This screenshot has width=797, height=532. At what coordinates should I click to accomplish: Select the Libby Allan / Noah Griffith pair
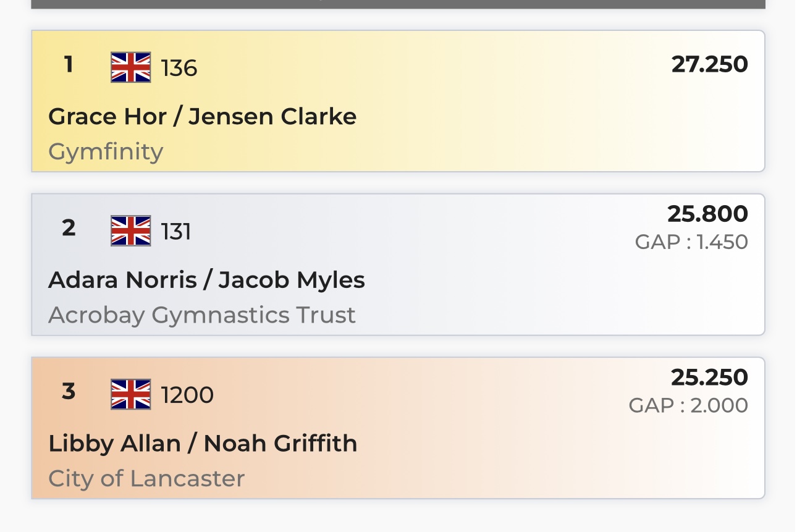tap(203, 443)
